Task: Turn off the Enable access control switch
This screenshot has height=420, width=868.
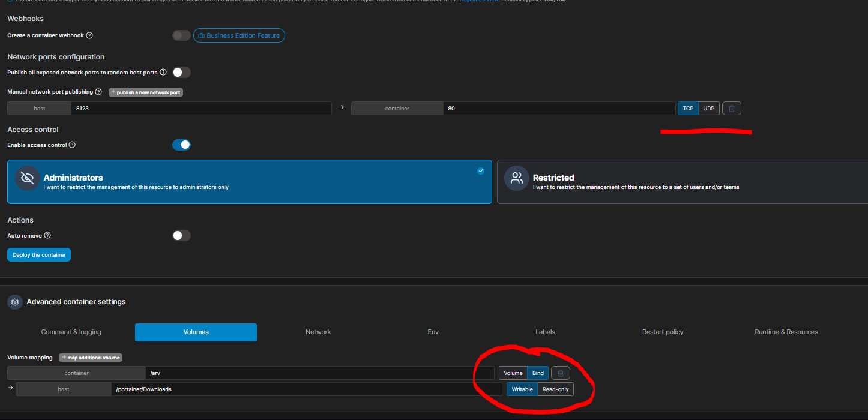Action: (x=181, y=145)
